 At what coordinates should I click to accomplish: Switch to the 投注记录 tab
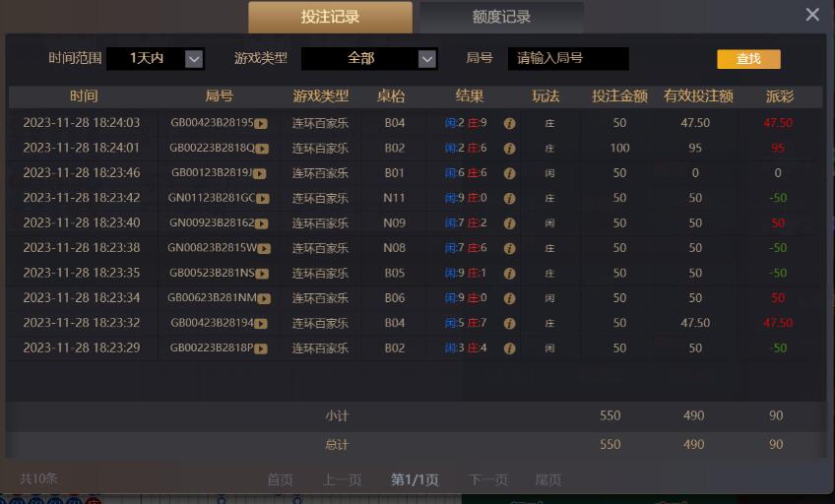(x=330, y=17)
